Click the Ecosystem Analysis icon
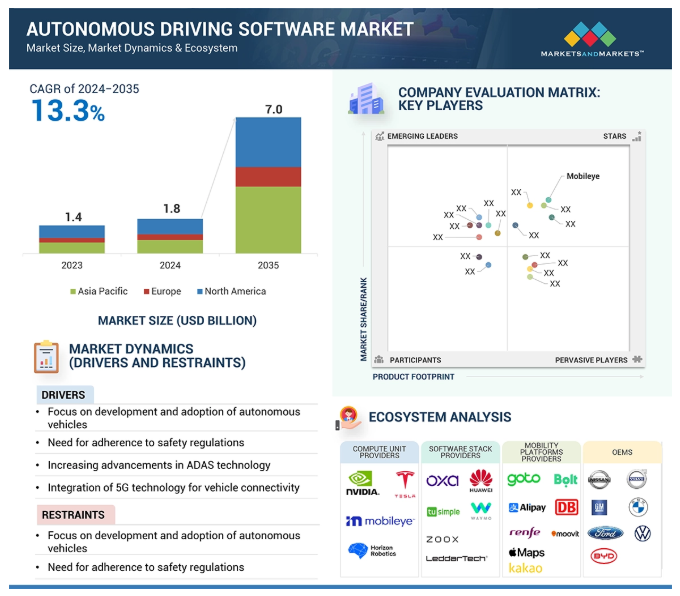 (x=349, y=418)
